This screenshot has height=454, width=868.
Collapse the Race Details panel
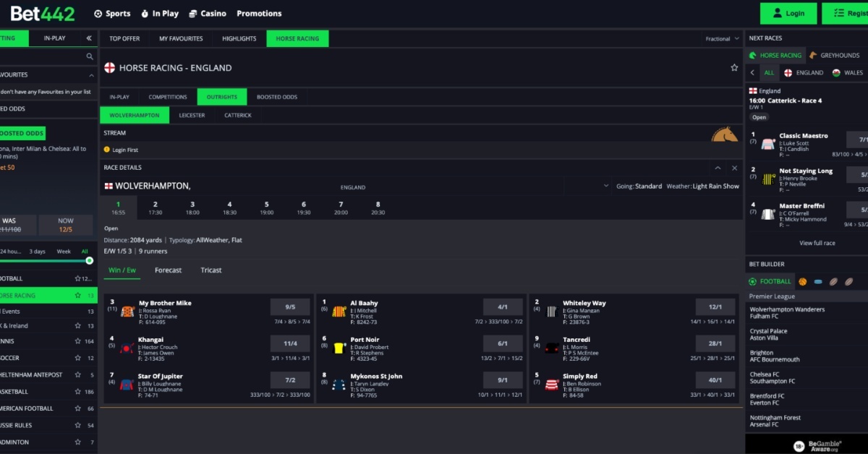718,168
